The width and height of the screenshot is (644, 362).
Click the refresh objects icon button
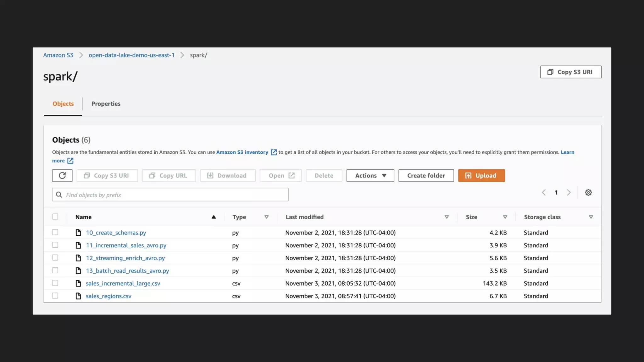[62, 175]
